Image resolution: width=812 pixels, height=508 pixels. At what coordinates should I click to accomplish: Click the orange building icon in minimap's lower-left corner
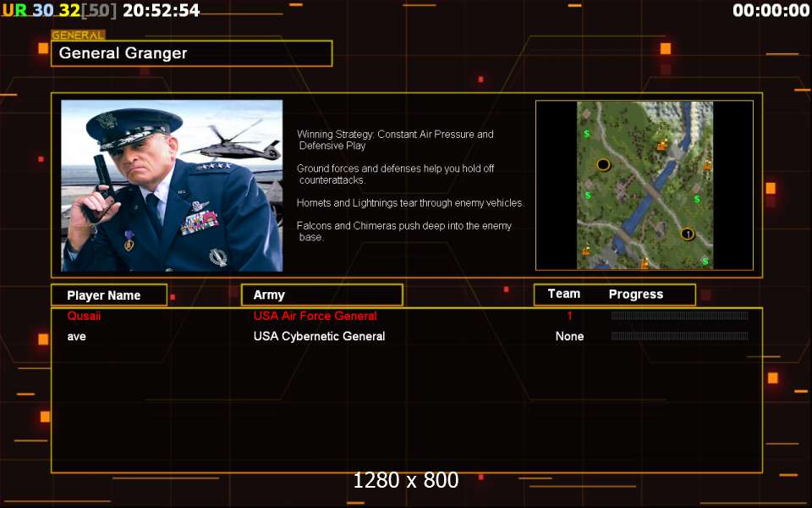[585, 251]
